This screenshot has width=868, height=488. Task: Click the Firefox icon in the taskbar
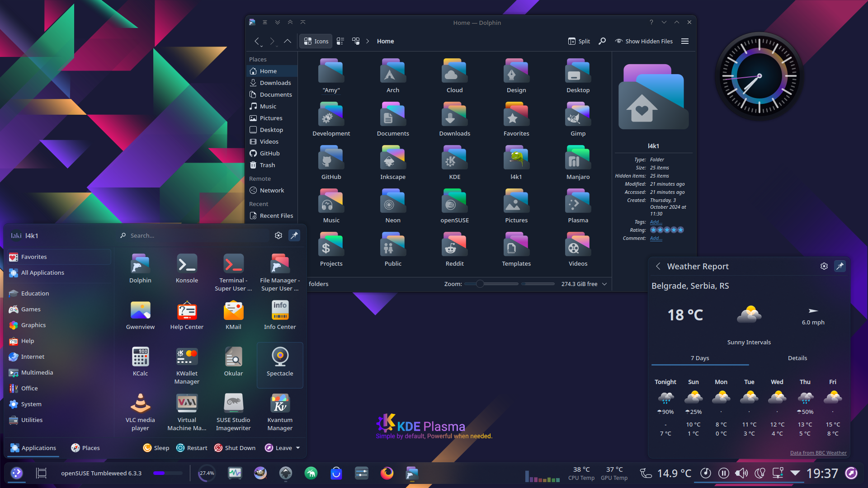(387, 473)
